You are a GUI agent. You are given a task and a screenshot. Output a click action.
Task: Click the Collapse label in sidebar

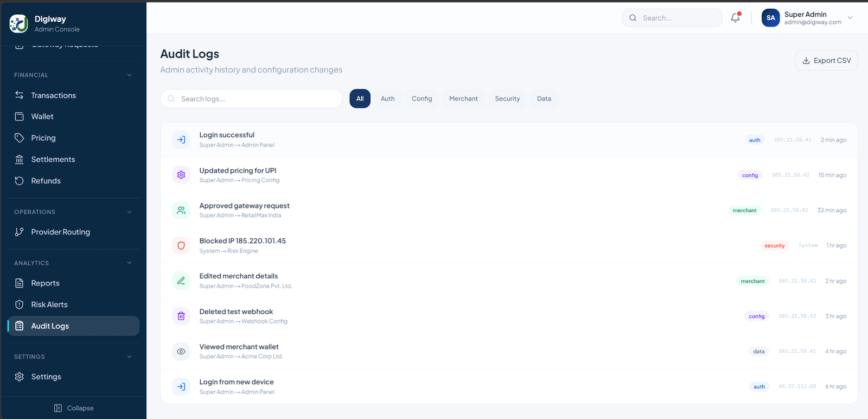click(80, 408)
